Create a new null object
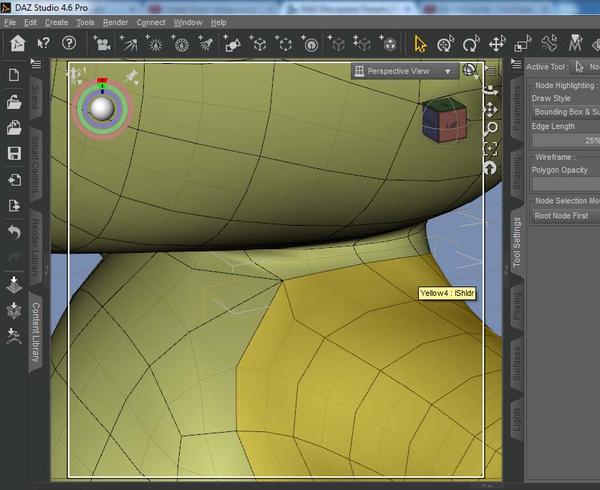 [258, 44]
